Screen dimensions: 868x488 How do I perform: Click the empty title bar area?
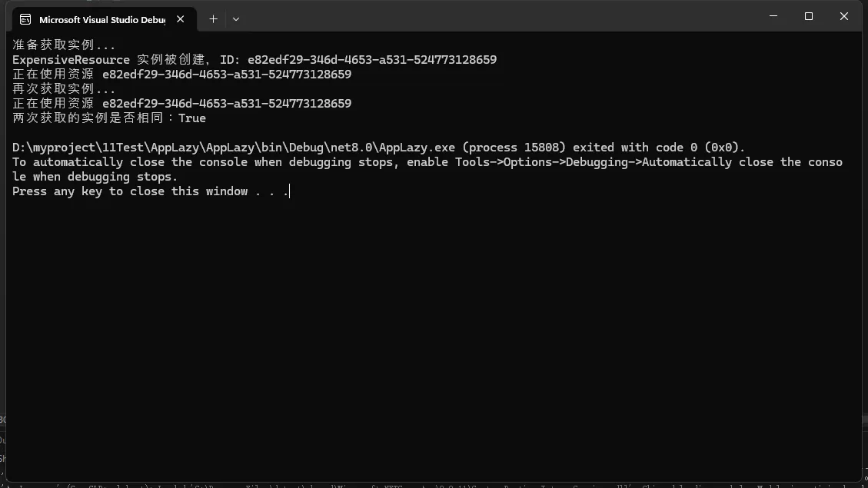(x=500, y=16)
